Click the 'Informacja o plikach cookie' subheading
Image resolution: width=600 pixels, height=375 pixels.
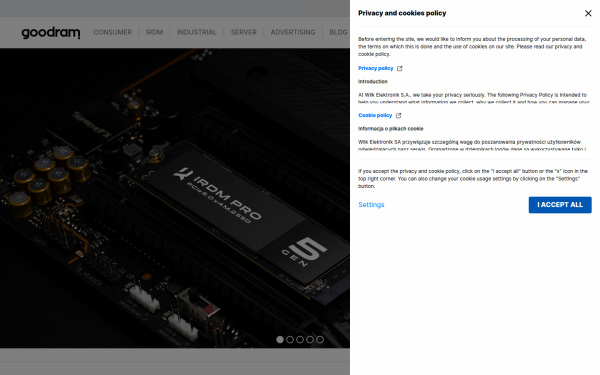(391, 129)
